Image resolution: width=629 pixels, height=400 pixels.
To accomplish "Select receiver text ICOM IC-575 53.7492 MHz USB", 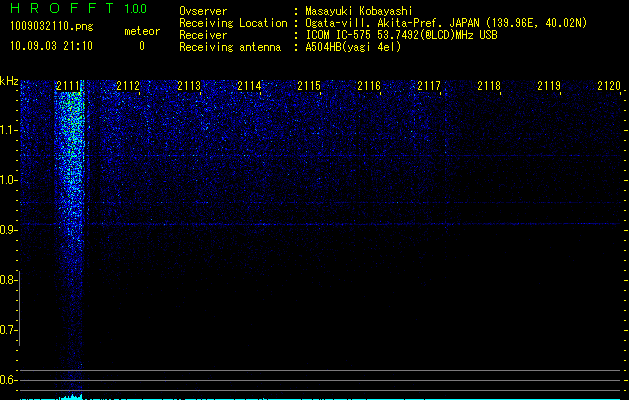I will click(x=401, y=35).
